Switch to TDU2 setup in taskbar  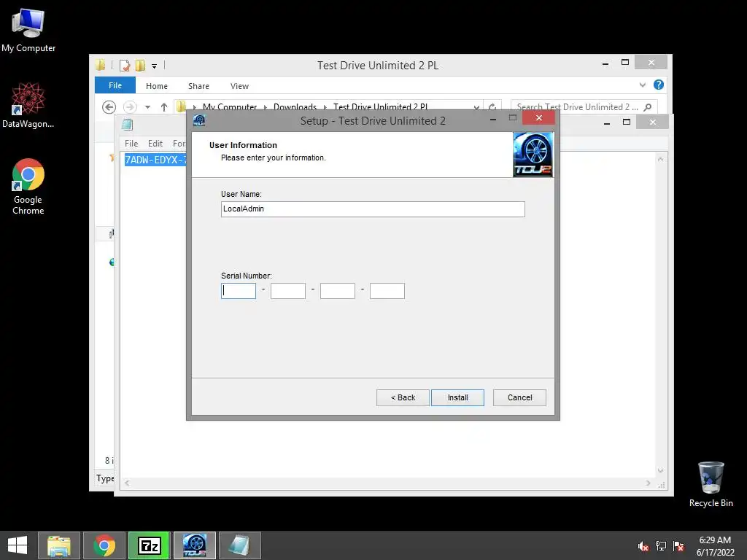coord(194,545)
